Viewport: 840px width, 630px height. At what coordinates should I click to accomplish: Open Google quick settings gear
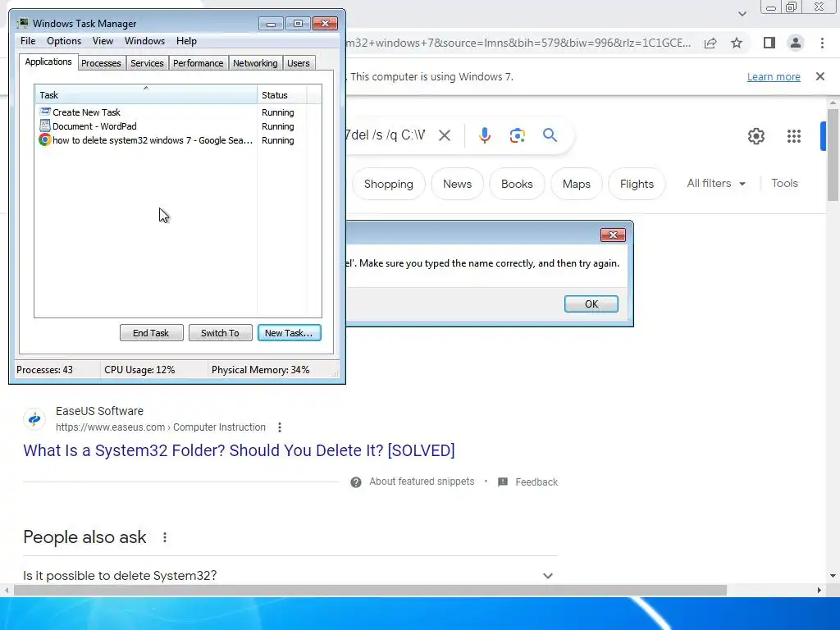[x=756, y=136]
